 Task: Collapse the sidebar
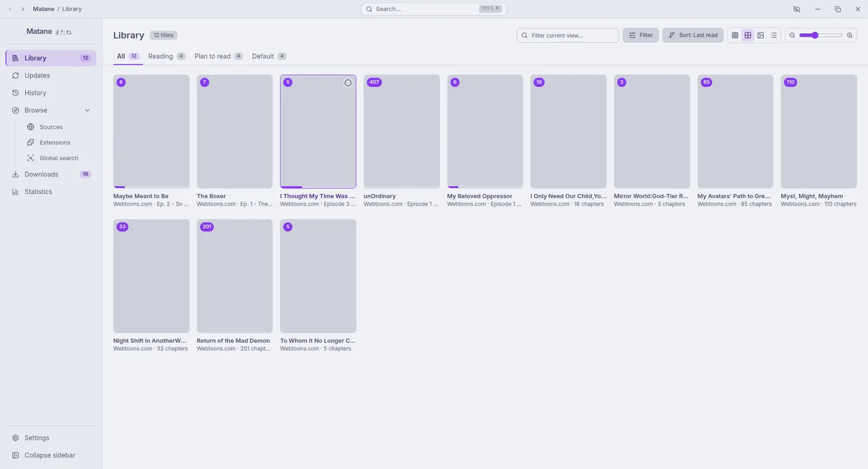[51, 455]
